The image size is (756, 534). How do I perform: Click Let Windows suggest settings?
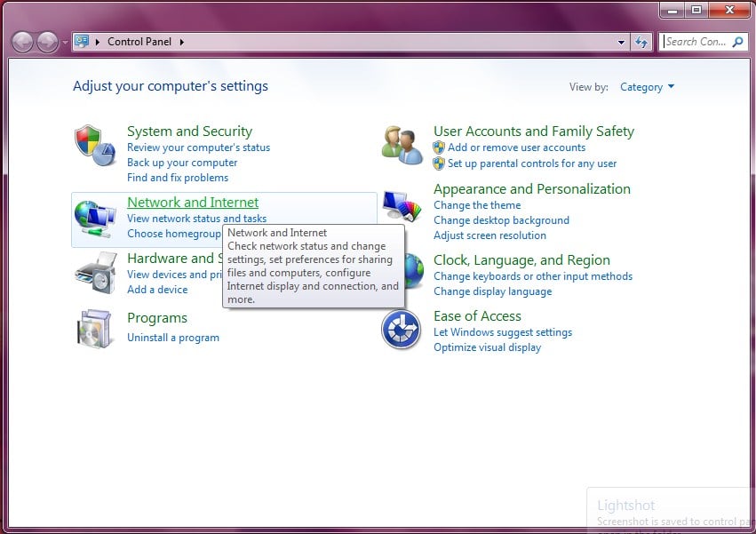503,332
